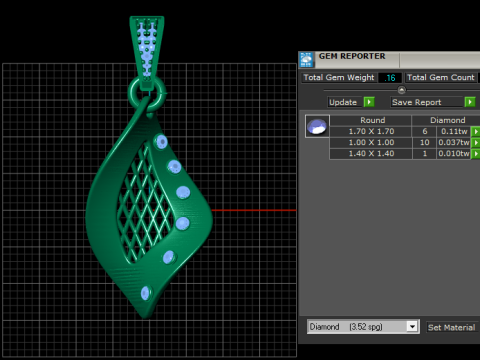Collapse panel with the round arrow handle
This screenshot has height=360, width=480.
[x=402, y=90]
